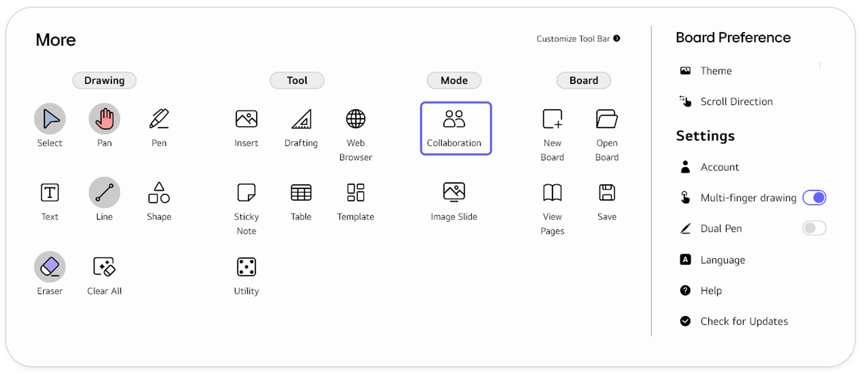The image size is (868, 374).
Task: Click the Drawing category label
Action: coord(104,80)
